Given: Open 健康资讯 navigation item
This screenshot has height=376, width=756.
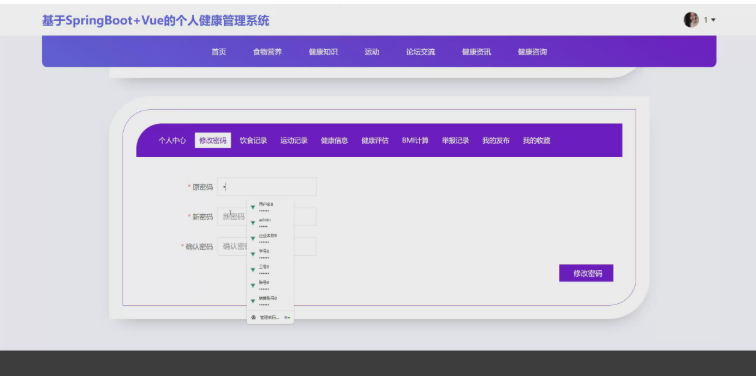Looking at the screenshot, I should pyautogui.click(x=476, y=52).
